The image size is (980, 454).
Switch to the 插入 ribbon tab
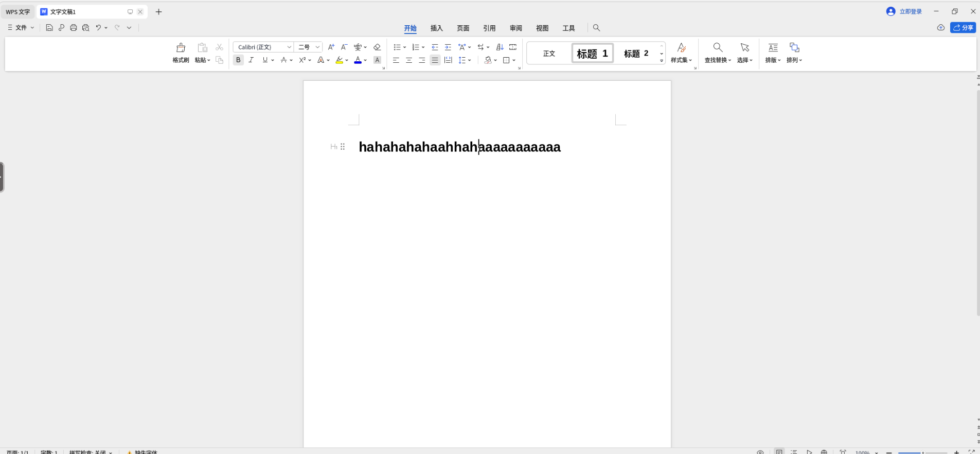pos(436,28)
